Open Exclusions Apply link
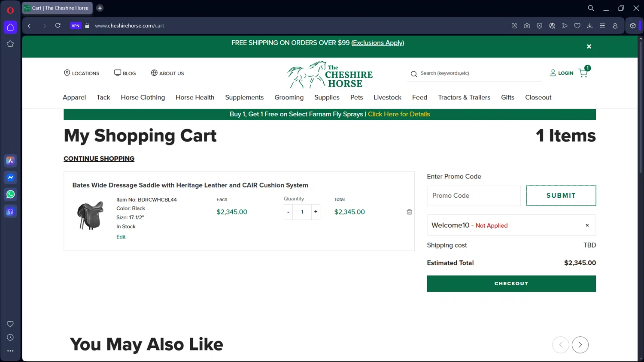The height and width of the screenshot is (362, 644). coord(378,43)
